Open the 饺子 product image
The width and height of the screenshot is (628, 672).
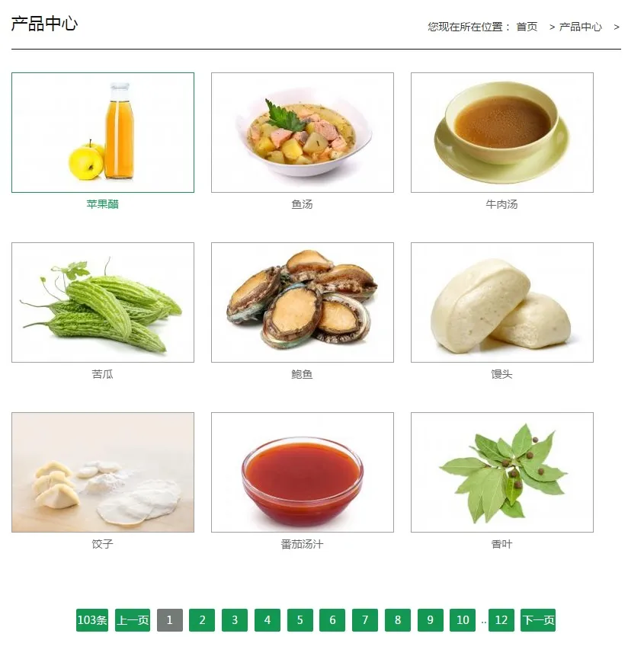click(103, 472)
